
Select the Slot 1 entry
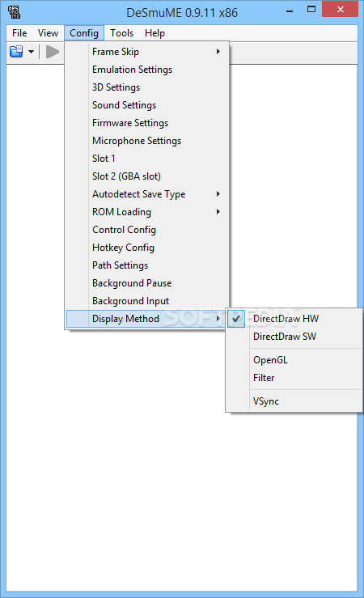tap(147, 159)
